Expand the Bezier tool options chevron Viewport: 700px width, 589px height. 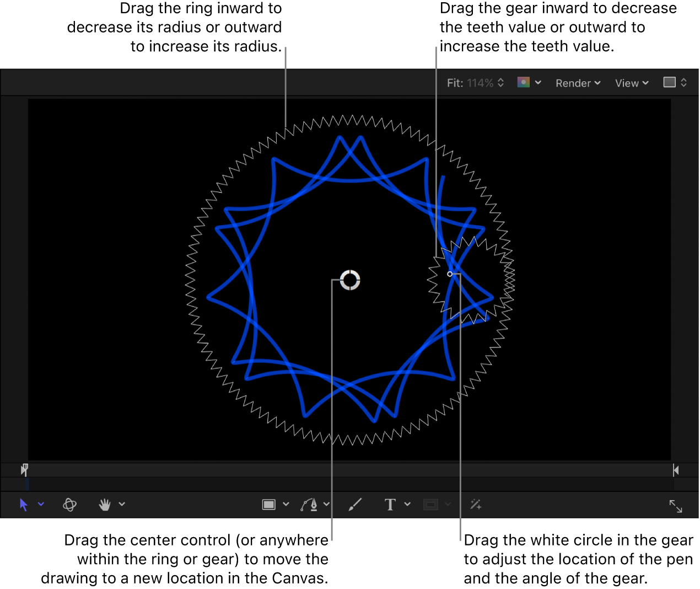[327, 504]
